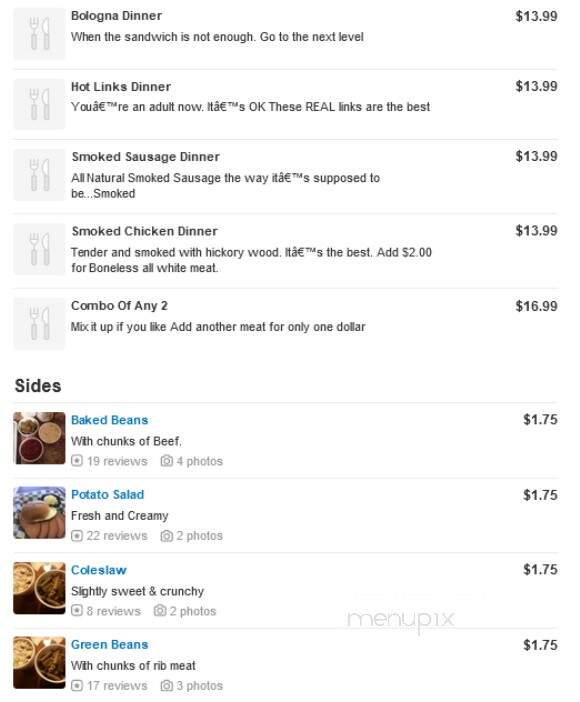Open the 22 reviews for Potato Salad
Image resolution: width=580 pixels, height=702 pixels.
[x=117, y=536]
